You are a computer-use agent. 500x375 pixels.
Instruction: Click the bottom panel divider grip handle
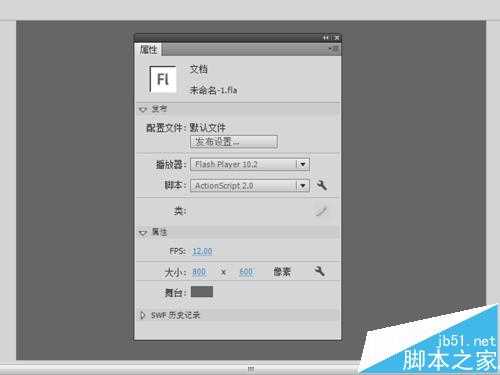click(x=251, y=369)
